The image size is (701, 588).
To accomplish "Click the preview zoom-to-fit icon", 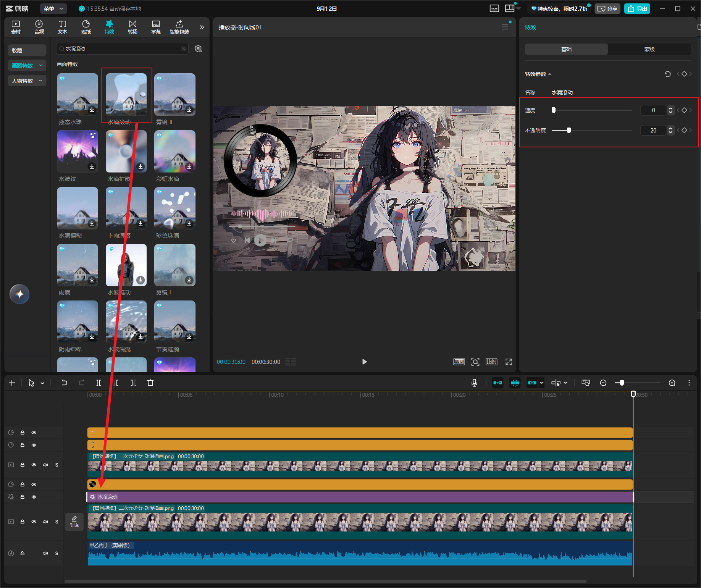I will (475, 362).
